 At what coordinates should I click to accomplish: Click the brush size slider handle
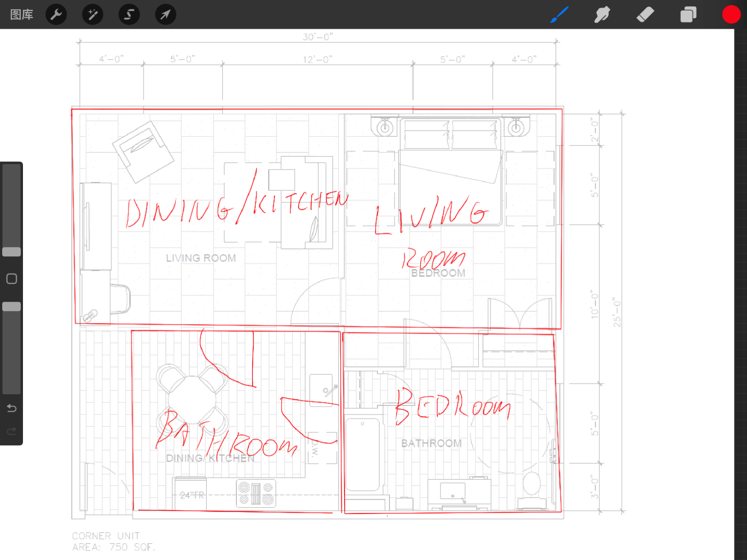(x=11, y=252)
